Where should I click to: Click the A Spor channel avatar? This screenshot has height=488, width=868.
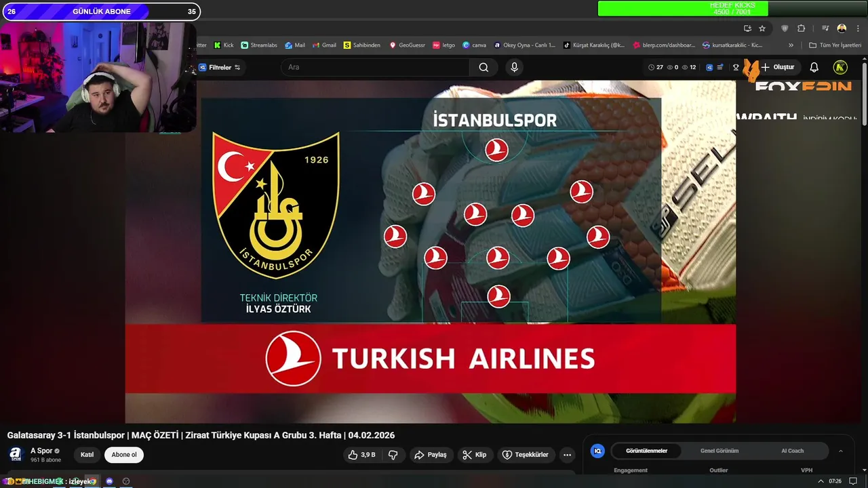[x=15, y=455]
